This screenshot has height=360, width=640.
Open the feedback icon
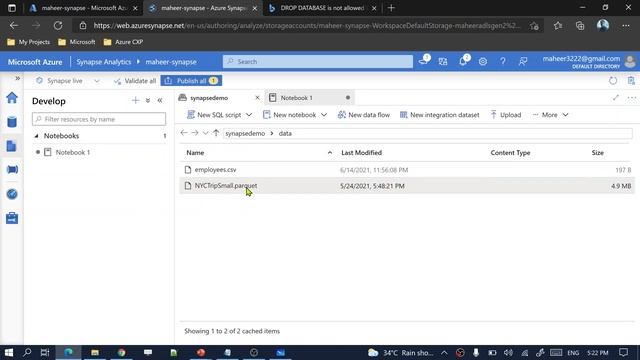(x=523, y=62)
